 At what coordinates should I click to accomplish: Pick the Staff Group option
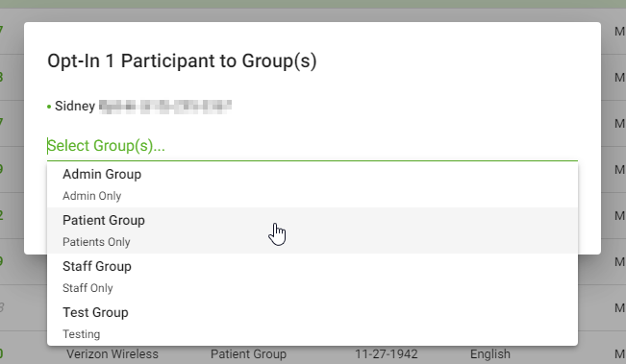pyautogui.click(x=313, y=277)
